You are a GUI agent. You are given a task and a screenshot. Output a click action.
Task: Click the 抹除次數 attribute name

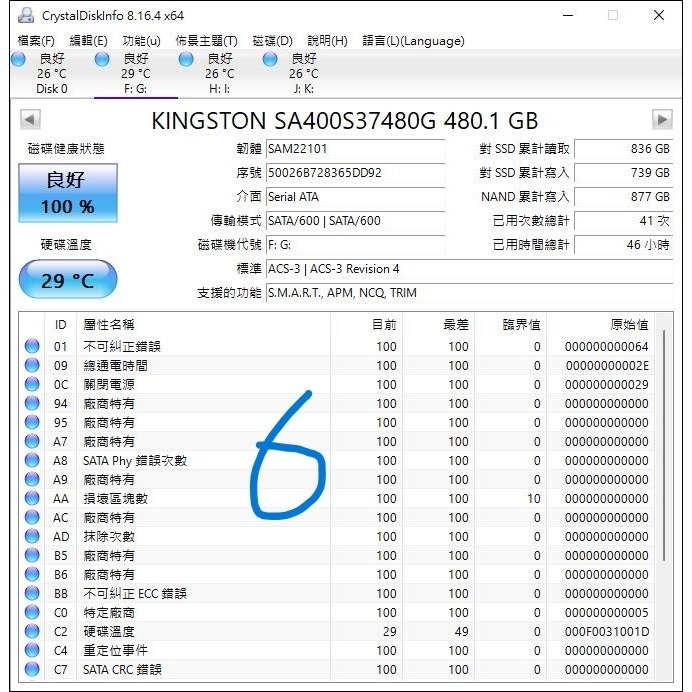tap(109, 536)
